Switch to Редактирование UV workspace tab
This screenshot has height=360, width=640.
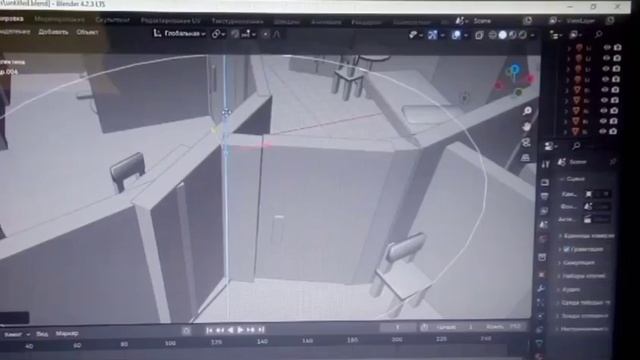point(171,20)
